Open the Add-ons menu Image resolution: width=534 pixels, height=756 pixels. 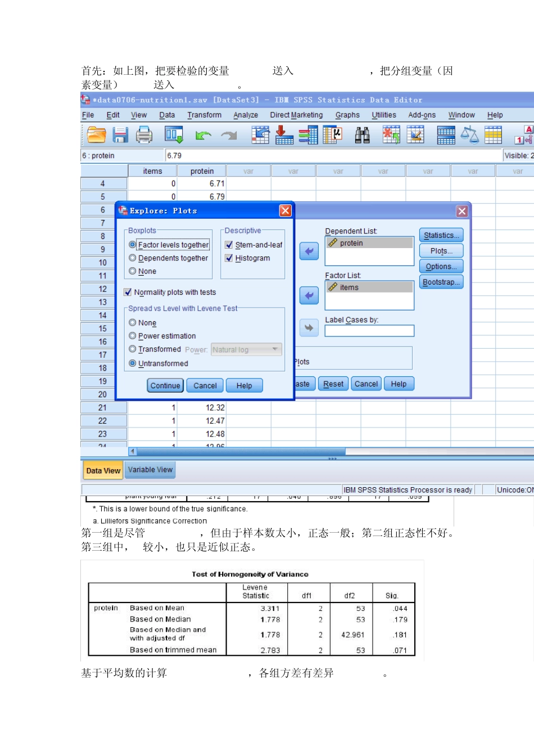[422, 115]
